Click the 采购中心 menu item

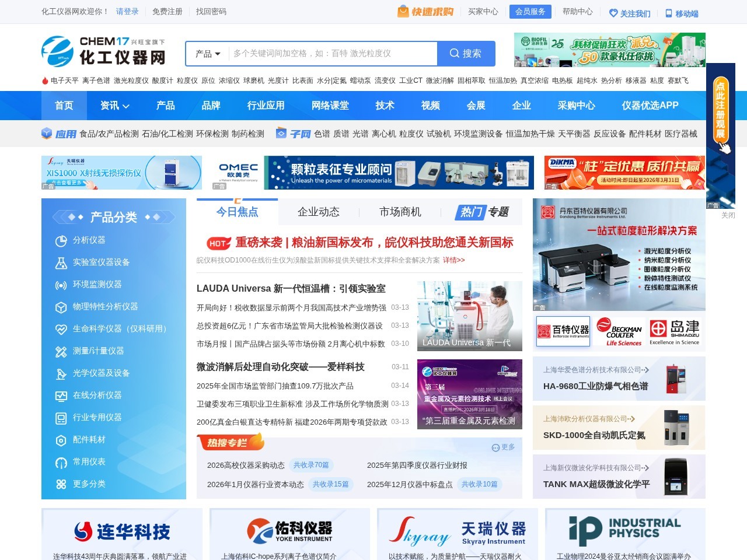tap(576, 106)
